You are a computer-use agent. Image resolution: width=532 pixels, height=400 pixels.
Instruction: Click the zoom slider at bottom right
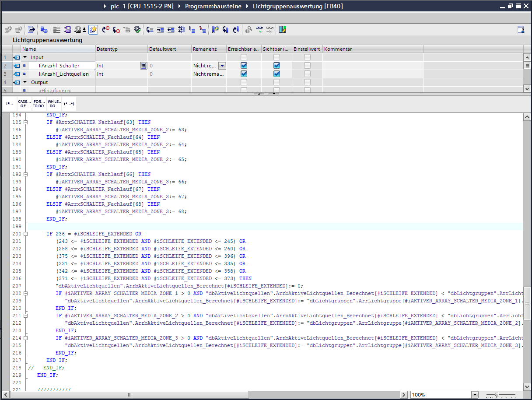click(x=497, y=395)
